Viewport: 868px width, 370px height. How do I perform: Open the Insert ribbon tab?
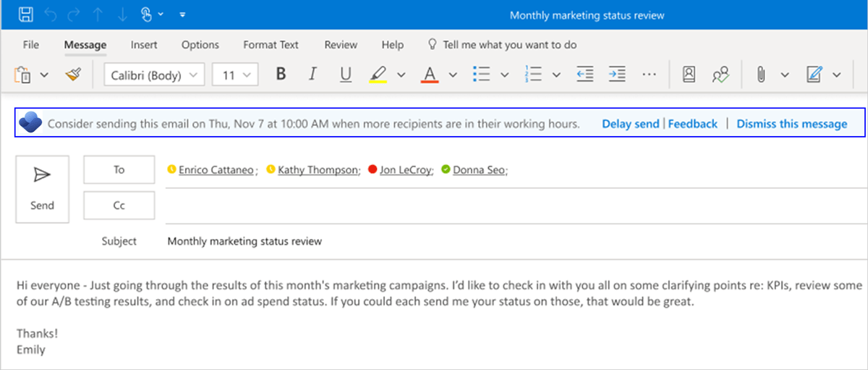tap(144, 45)
